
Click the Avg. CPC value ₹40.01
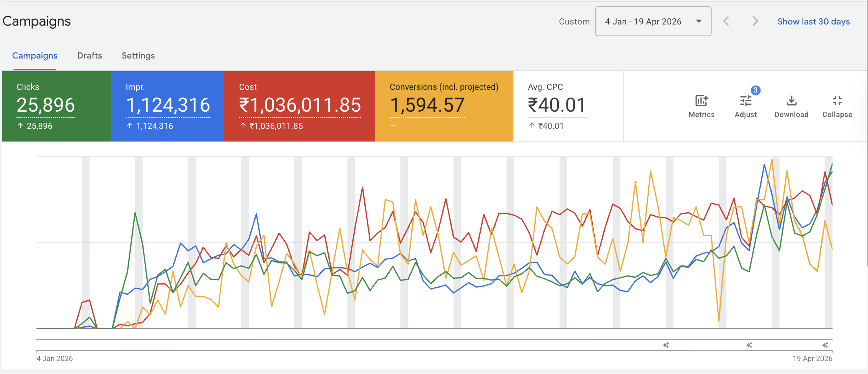coord(557,105)
